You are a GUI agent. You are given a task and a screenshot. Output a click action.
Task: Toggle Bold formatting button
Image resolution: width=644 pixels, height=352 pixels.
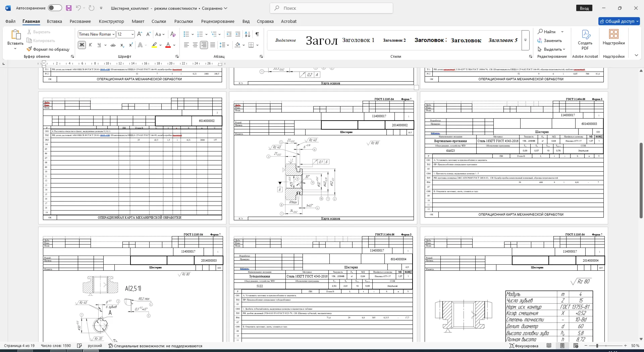(x=82, y=45)
